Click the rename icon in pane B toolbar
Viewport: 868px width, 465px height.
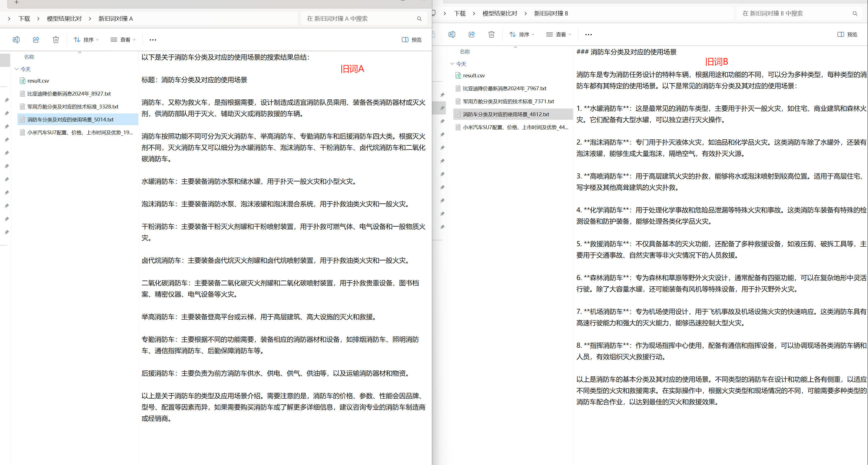(452, 34)
